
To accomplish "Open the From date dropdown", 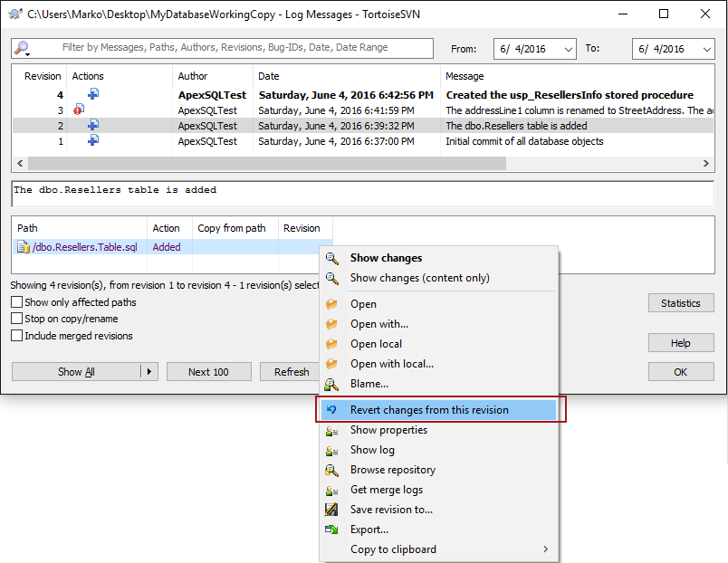I will point(568,49).
